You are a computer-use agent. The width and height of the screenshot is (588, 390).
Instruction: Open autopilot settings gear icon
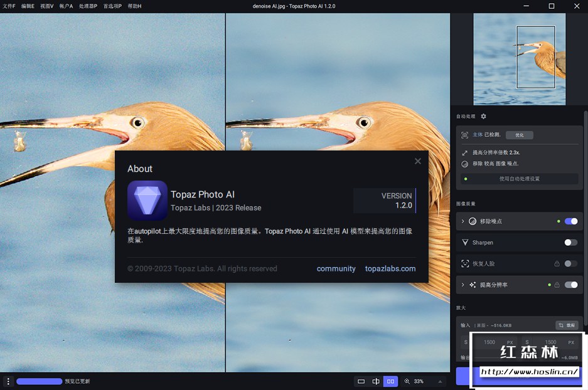(x=483, y=116)
